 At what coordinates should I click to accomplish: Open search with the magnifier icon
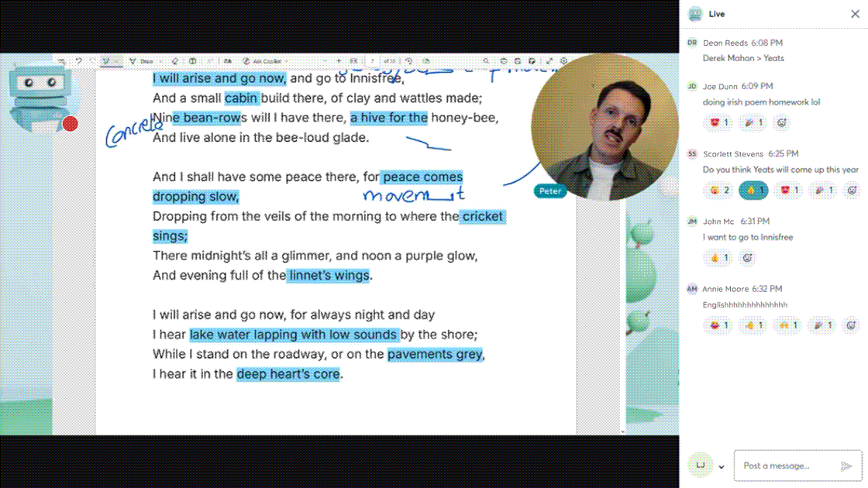[485, 61]
